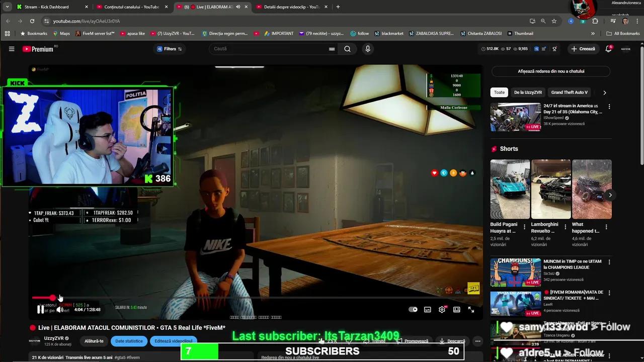Open new browser tab with plus
The width and height of the screenshot is (644, 362).
coord(338,7)
